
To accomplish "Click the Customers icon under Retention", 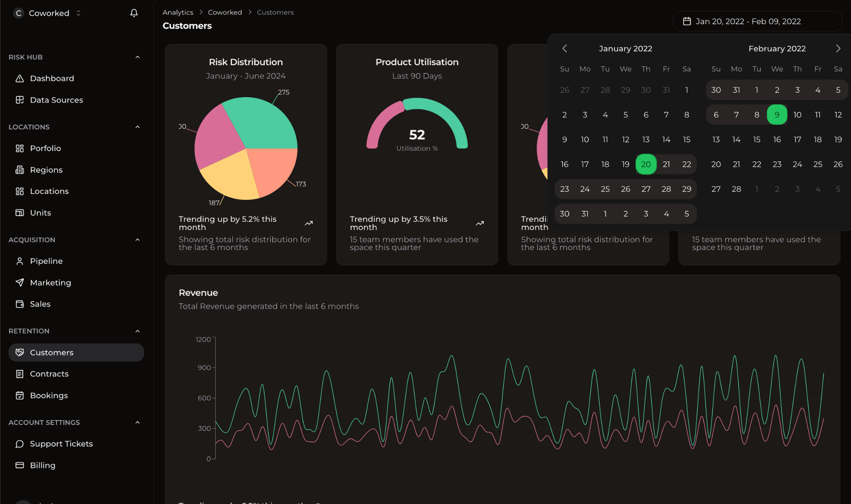I will point(19,352).
